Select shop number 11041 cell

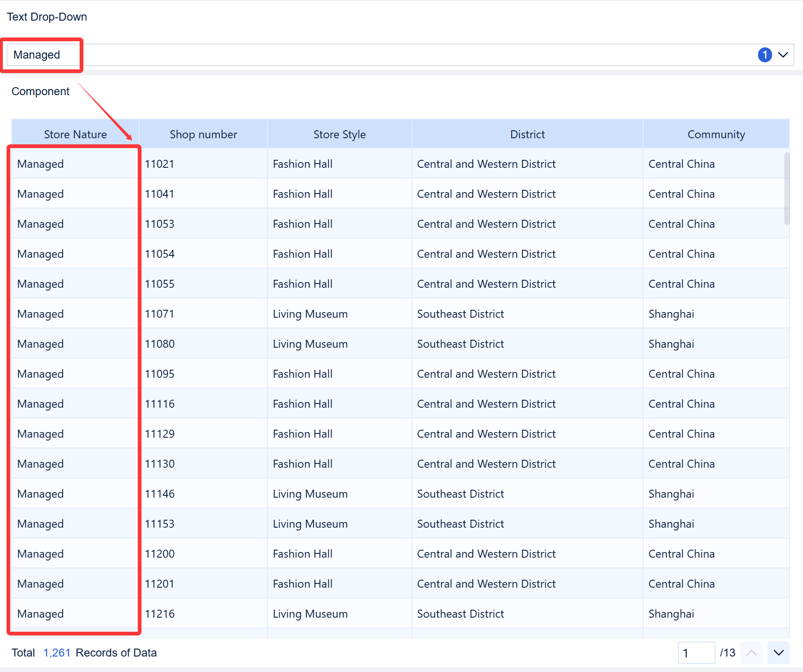[203, 194]
